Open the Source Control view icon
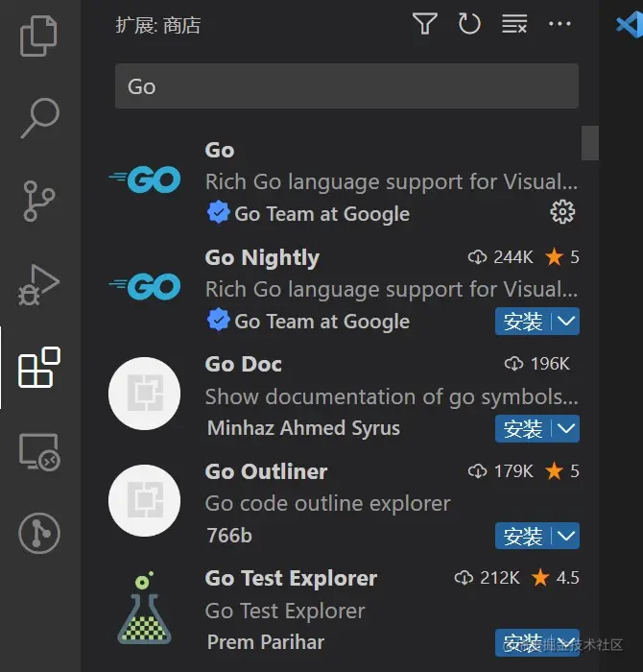This screenshot has height=672, width=643. coord(39,201)
